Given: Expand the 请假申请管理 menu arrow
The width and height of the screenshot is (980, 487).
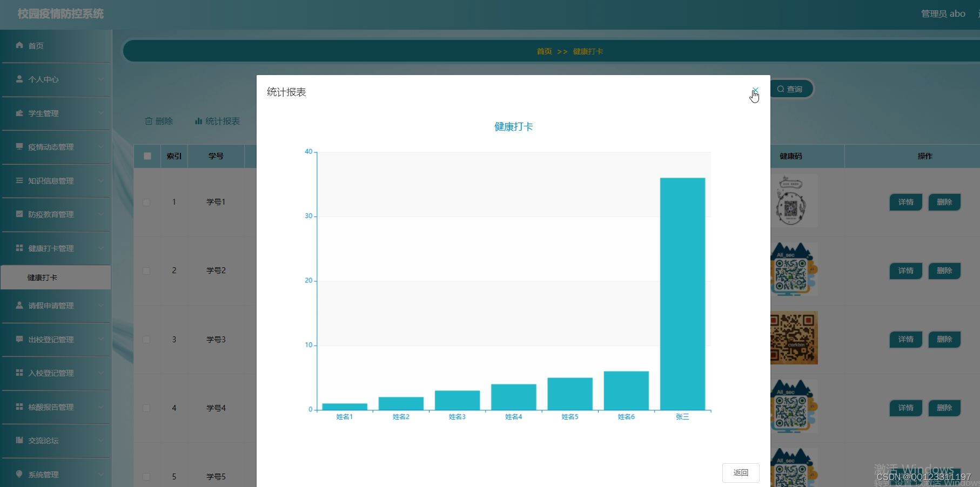Looking at the screenshot, I should point(101,306).
